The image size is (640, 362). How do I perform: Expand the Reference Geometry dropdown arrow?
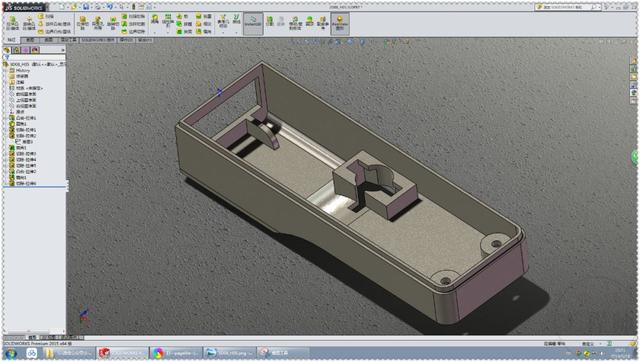(x=223, y=33)
